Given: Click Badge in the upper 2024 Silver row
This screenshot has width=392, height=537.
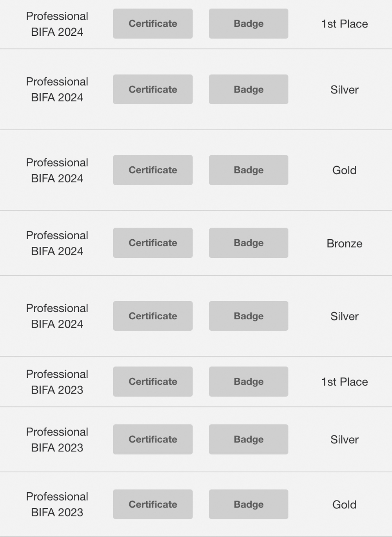Looking at the screenshot, I should [x=248, y=89].
